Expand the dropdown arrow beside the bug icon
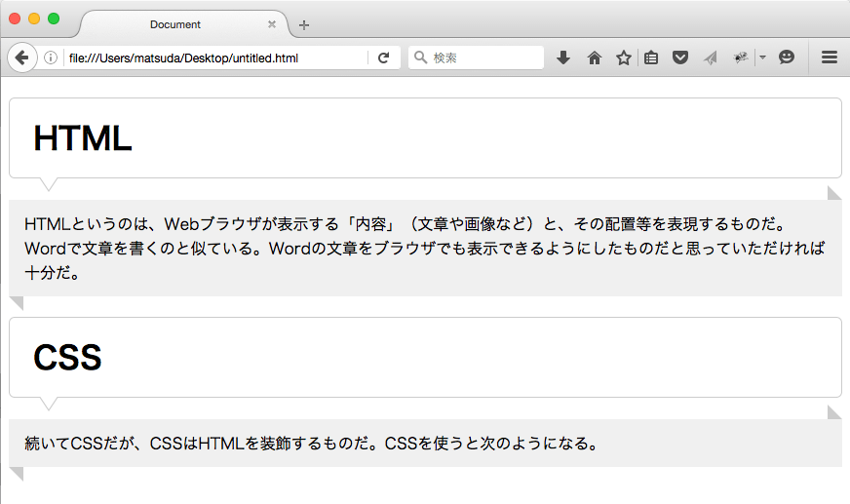 (762, 58)
